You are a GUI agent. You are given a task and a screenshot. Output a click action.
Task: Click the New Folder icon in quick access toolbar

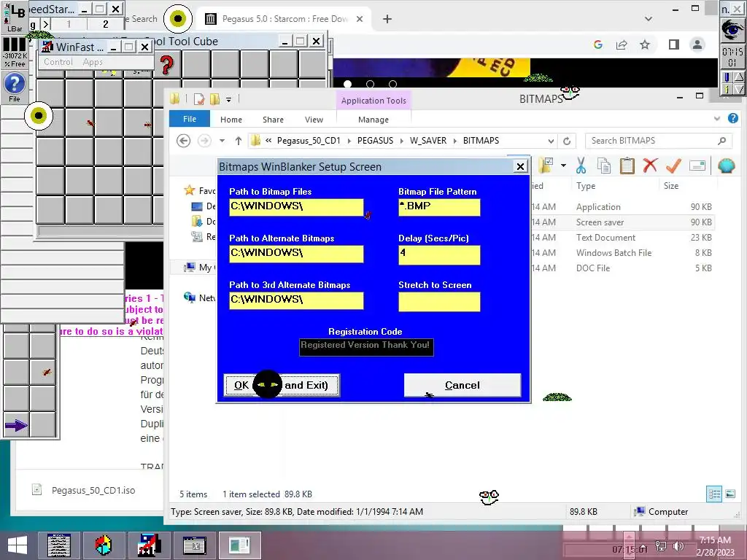coord(215,99)
